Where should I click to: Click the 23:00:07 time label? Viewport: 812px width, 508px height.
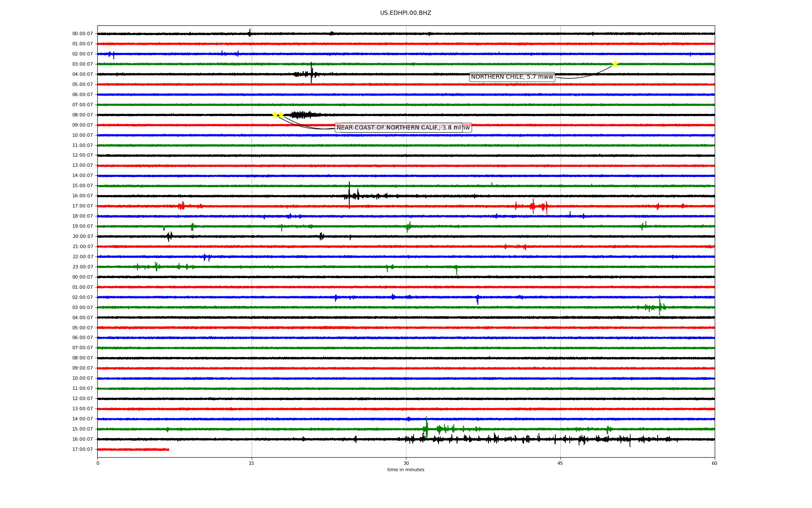pos(82,267)
